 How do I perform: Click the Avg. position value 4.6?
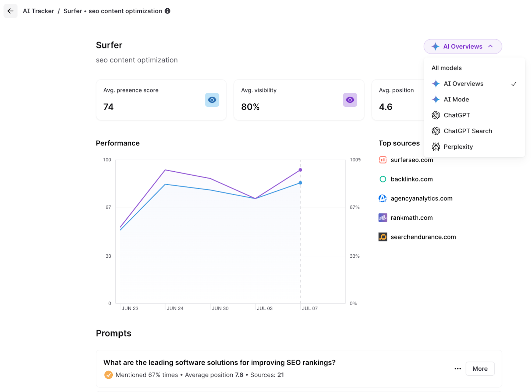pyautogui.click(x=386, y=107)
